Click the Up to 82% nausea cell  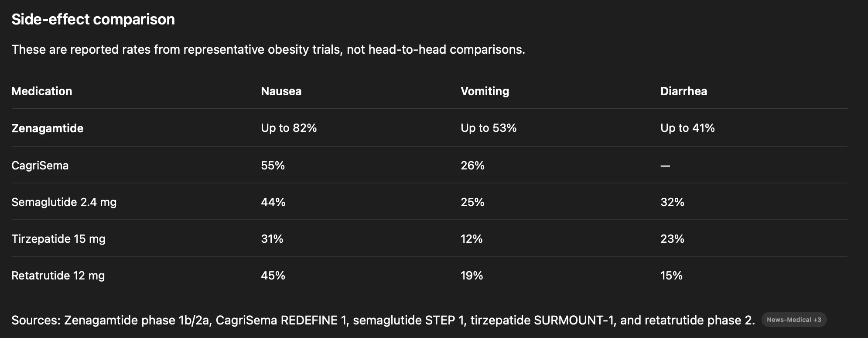[289, 128]
